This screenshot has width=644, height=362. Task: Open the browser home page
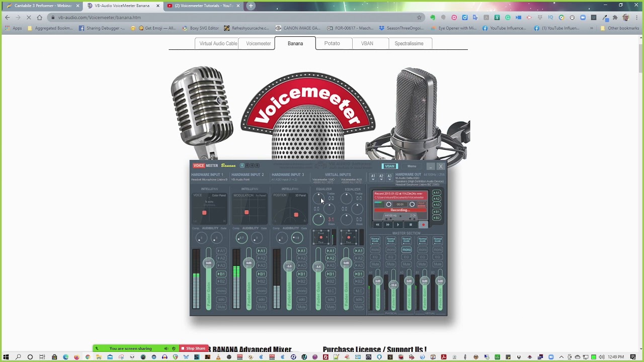point(39,17)
